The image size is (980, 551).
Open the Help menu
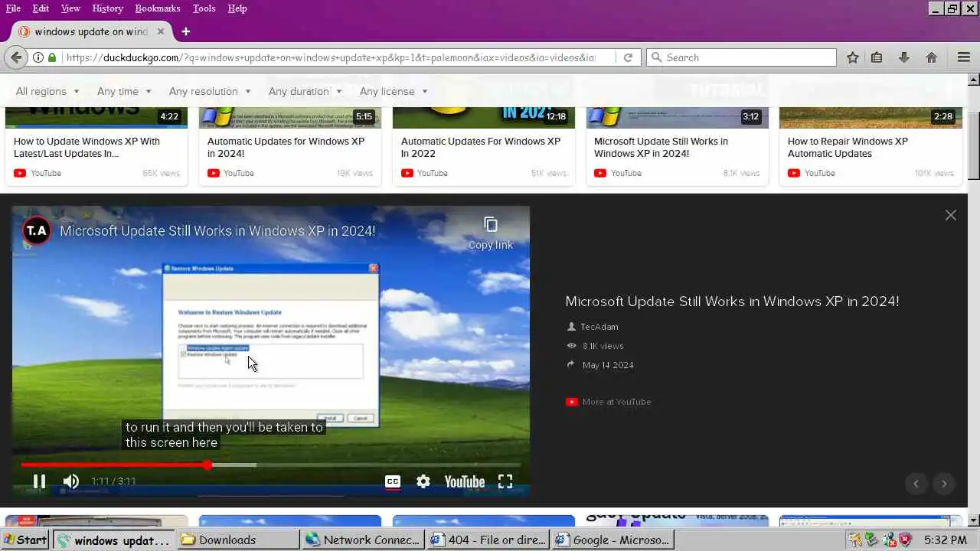click(237, 8)
